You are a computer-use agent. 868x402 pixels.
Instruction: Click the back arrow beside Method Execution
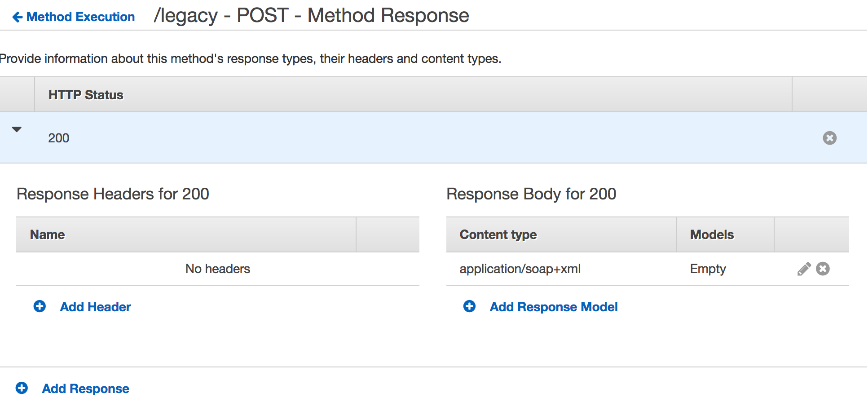tap(17, 17)
